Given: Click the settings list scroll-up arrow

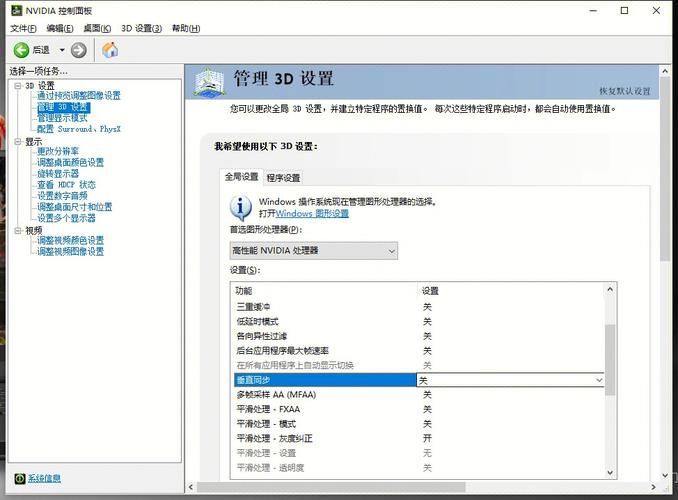Looking at the screenshot, I should coord(610,289).
